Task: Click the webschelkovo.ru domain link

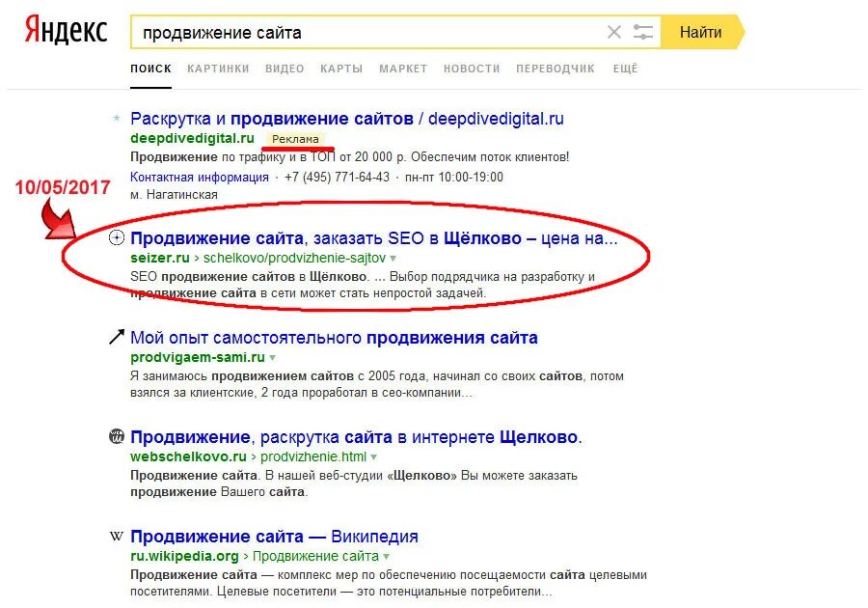Action: [x=188, y=456]
